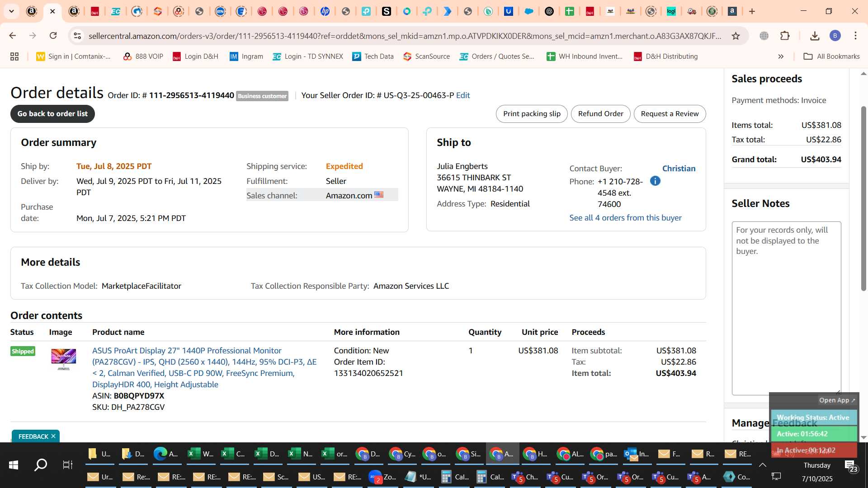Screen dimensions: 868x488
Task: Open the Extensions puzzle icon
Action: pyautogui.click(x=785, y=36)
